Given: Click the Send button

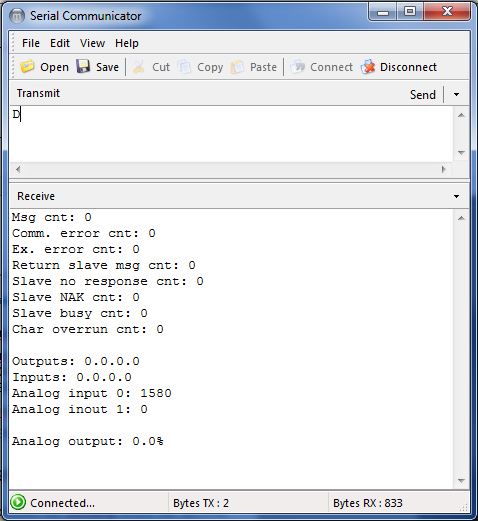Looking at the screenshot, I should click(x=423, y=95).
